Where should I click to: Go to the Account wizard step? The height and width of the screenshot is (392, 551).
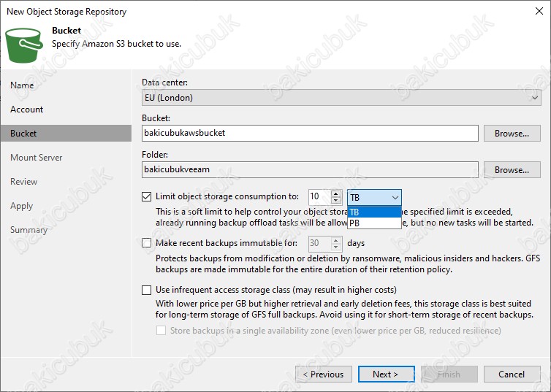[x=27, y=109]
